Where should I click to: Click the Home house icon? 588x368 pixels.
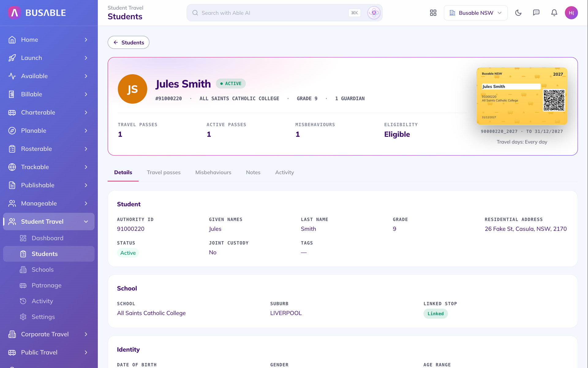(12, 40)
